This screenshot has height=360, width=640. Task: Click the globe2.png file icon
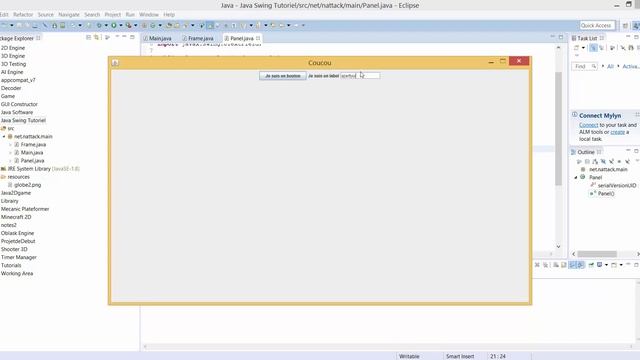pos(10,185)
